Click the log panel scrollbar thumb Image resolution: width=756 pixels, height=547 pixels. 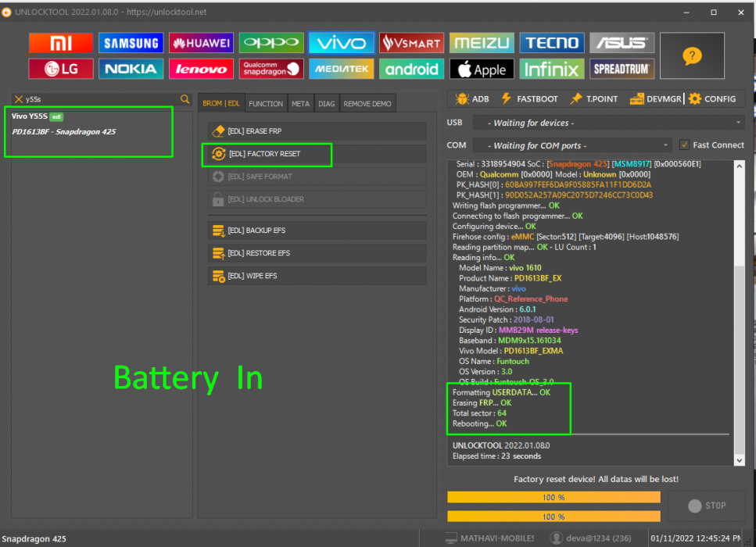pyautogui.click(x=739, y=359)
